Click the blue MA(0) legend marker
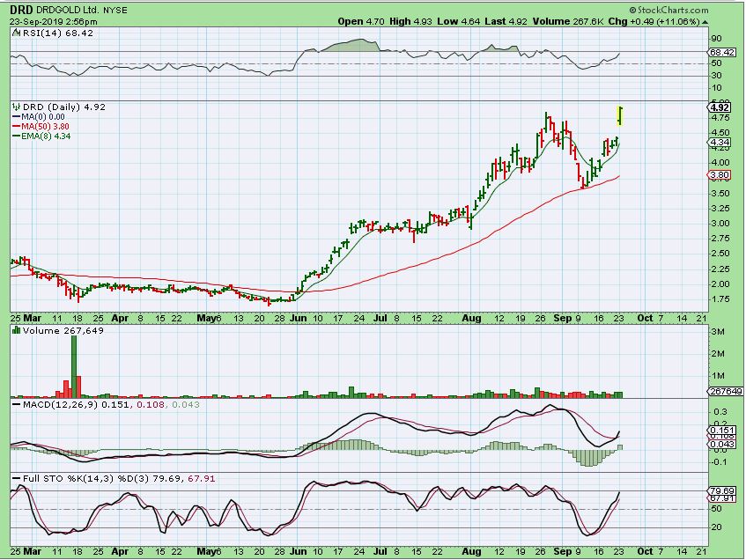Viewport: 746px width, 560px height. click(x=15, y=116)
